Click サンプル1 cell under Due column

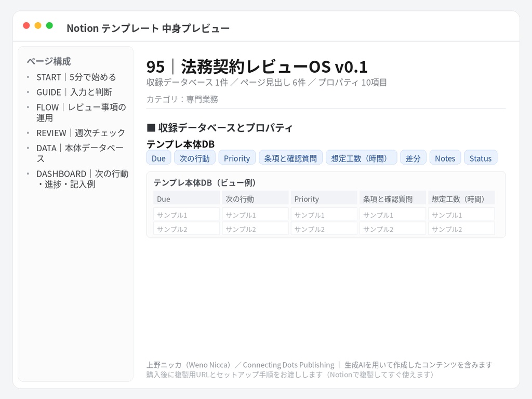[187, 215]
